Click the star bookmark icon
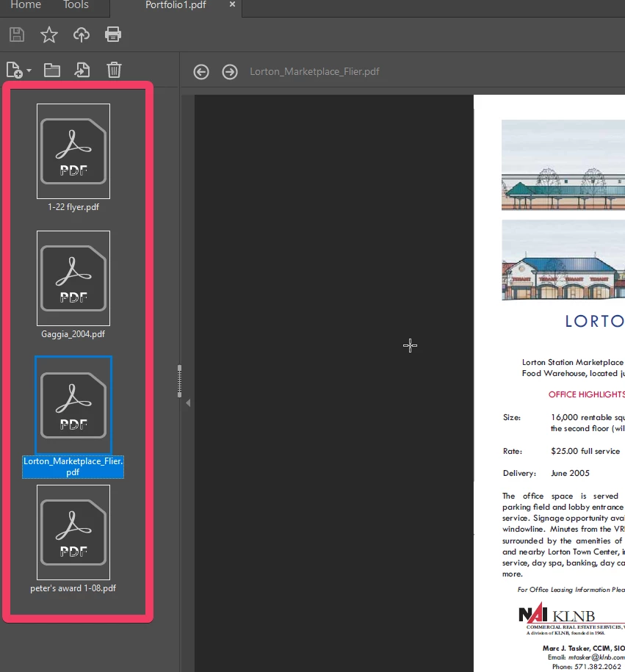The width and height of the screenshot is (625, 672). tap(49, 35)
